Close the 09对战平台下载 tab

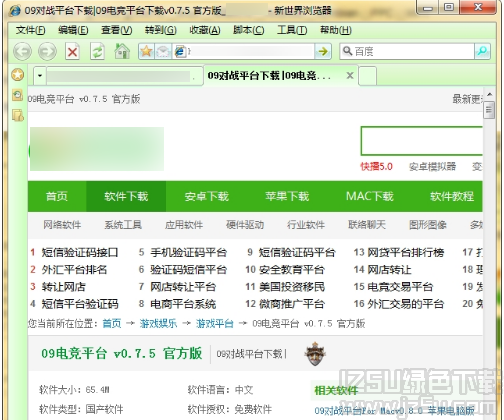coord(350,76)
